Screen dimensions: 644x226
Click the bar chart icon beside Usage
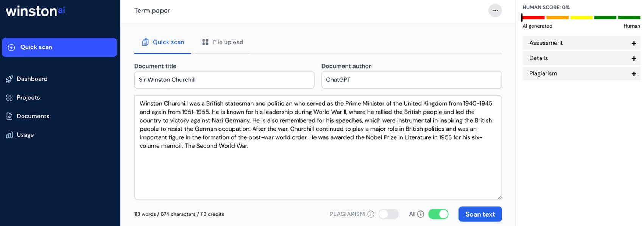coord(9,135)
